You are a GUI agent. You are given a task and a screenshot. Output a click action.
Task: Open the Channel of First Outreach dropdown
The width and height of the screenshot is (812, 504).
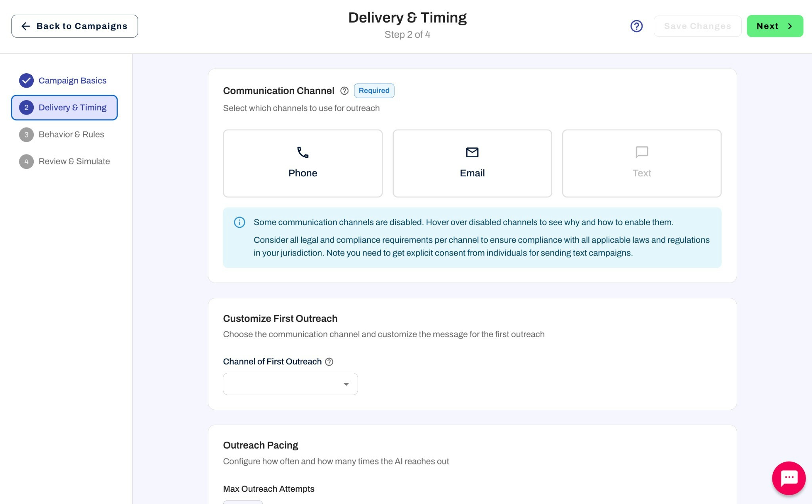283,384
